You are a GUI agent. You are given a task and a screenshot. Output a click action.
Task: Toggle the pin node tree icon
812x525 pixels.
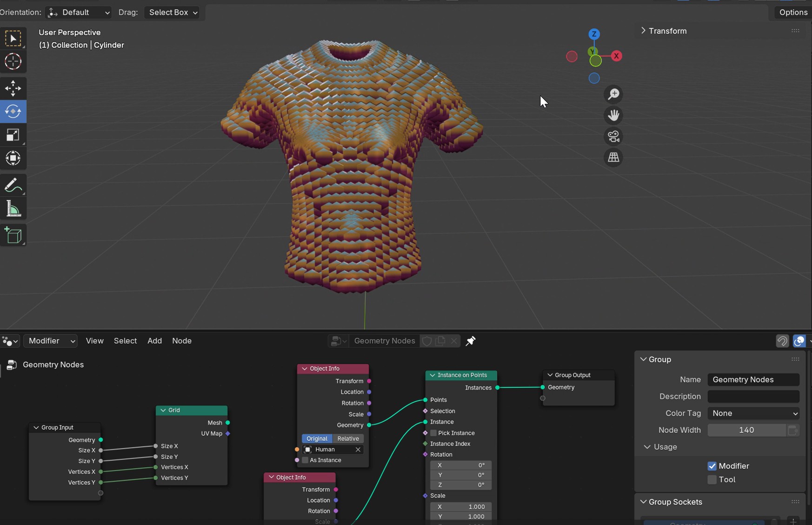(471, 341)
